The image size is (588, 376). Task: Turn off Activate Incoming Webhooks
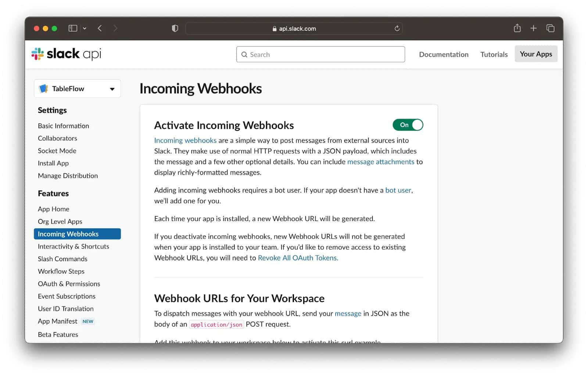tap(408, 125)
